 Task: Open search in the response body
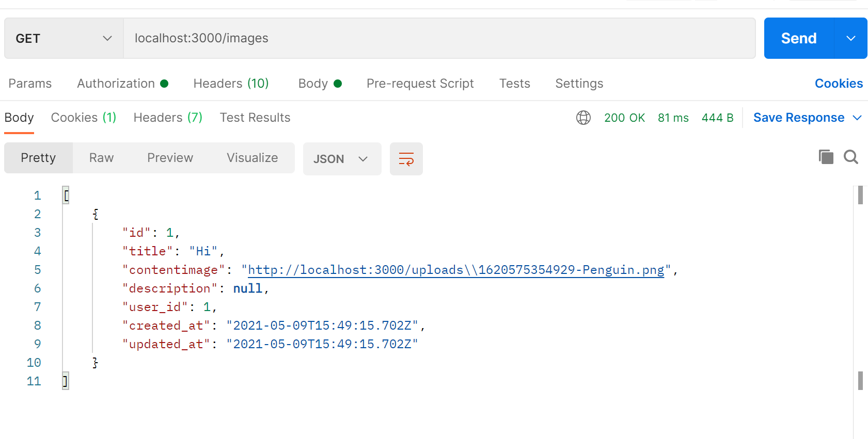coord(851,157)
